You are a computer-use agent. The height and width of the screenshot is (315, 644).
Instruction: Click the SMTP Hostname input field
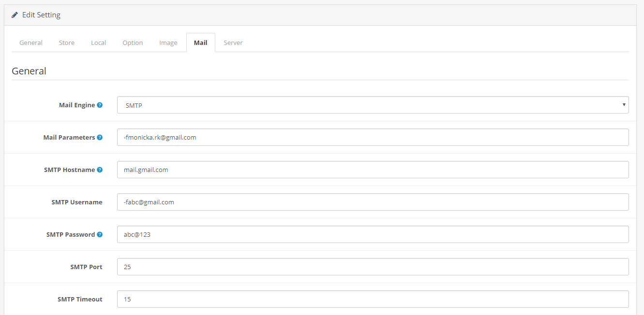(373, 170)
